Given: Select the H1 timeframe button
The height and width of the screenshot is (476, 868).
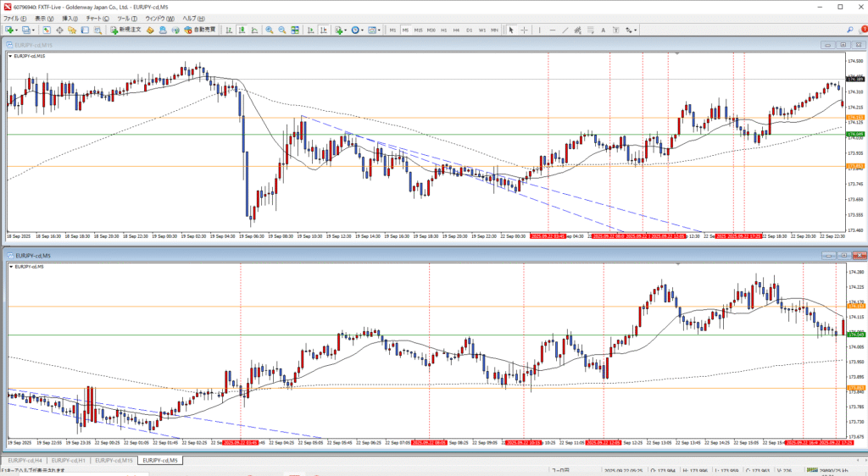Looking at the screenshot, I should [444, 30].
